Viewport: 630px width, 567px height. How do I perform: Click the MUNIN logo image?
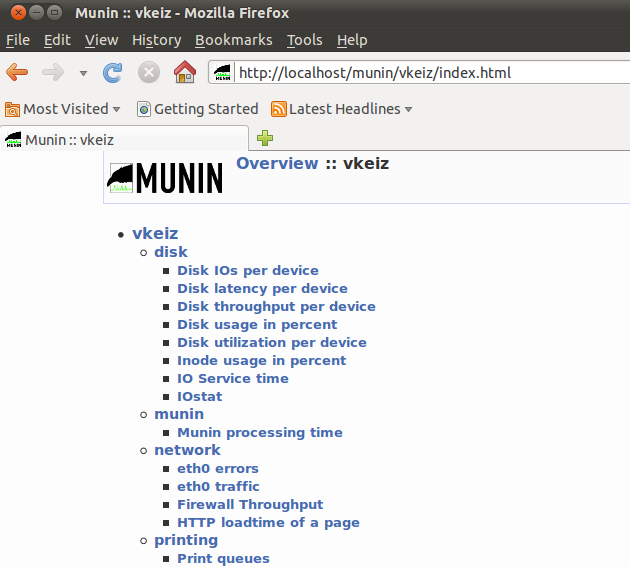165,178
